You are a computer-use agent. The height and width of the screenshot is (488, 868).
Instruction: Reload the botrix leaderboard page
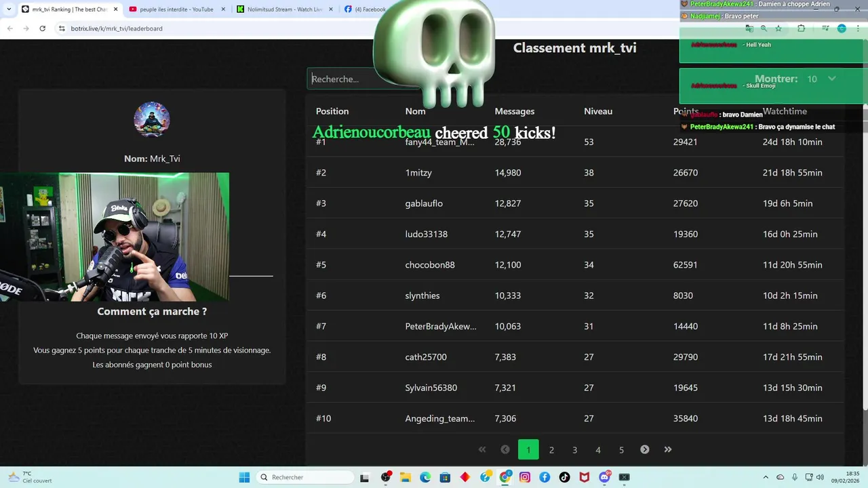pyautogui.click(x=42, y=28)
